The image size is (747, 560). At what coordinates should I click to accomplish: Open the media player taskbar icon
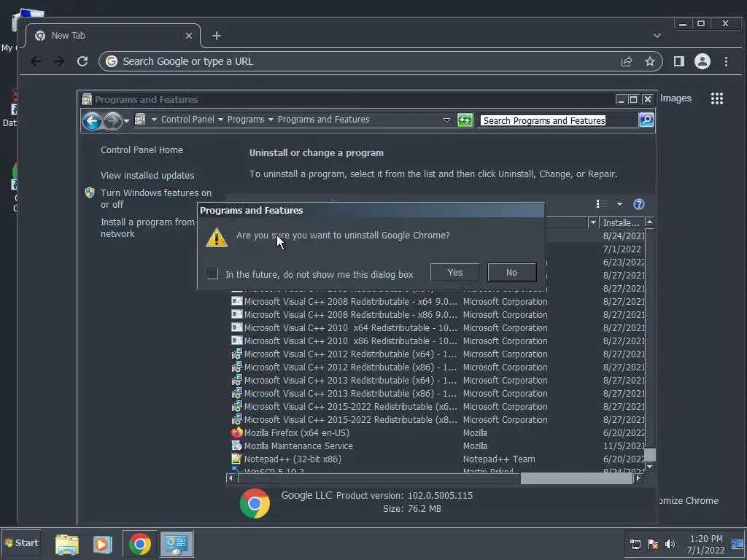tap(102, 544)
